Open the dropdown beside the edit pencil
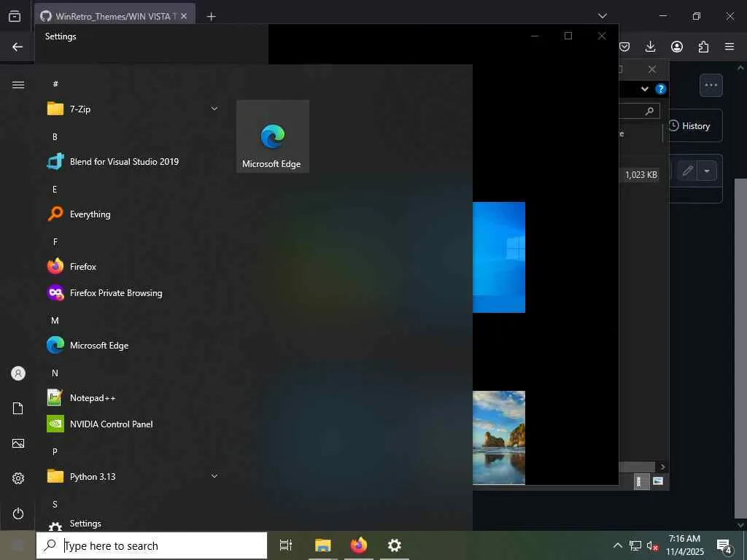 coord(707,171)
